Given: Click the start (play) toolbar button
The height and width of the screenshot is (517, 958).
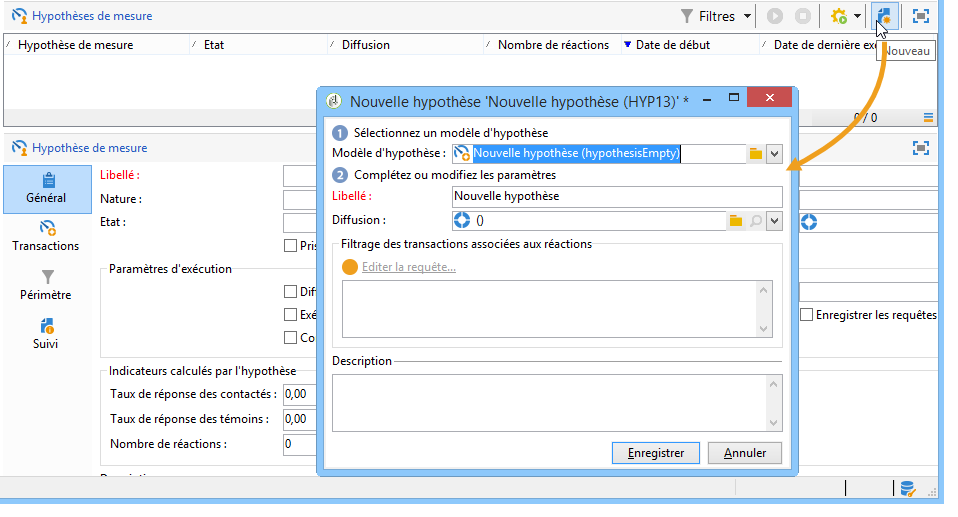Looking at the screenshot, I should 775,16.
